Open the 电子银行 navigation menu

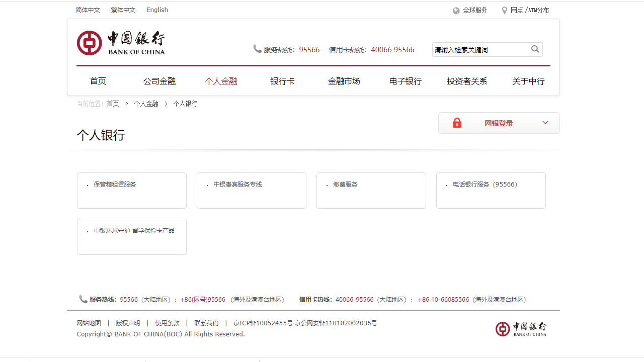click(405, 81)
